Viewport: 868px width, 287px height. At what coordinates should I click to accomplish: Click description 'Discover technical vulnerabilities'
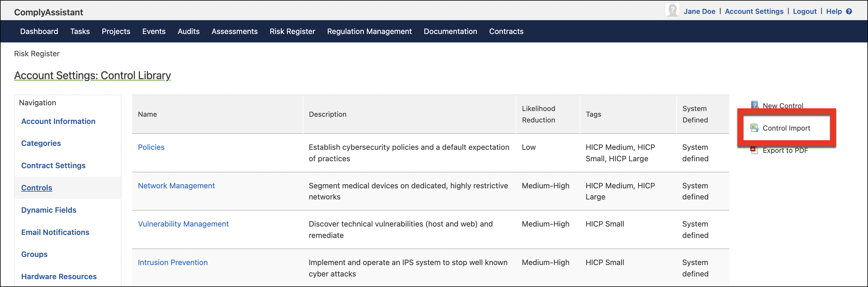click(x=400, y=230)
